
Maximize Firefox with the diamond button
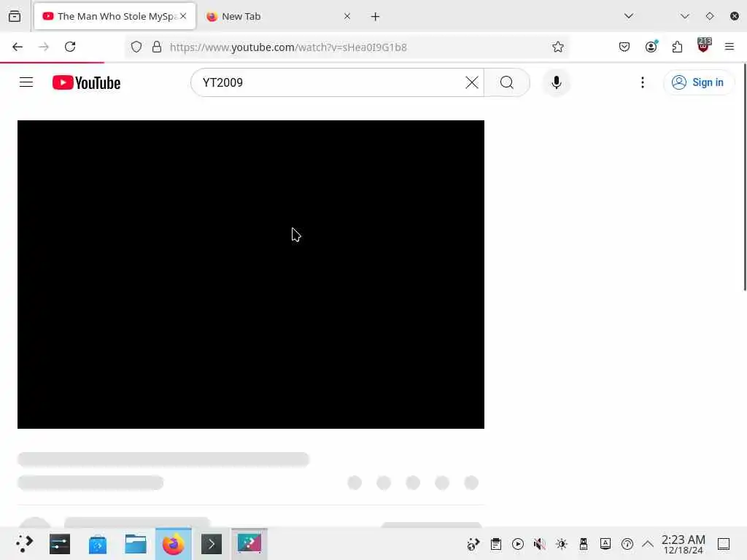pyautogui.click(x=710, y=16)
